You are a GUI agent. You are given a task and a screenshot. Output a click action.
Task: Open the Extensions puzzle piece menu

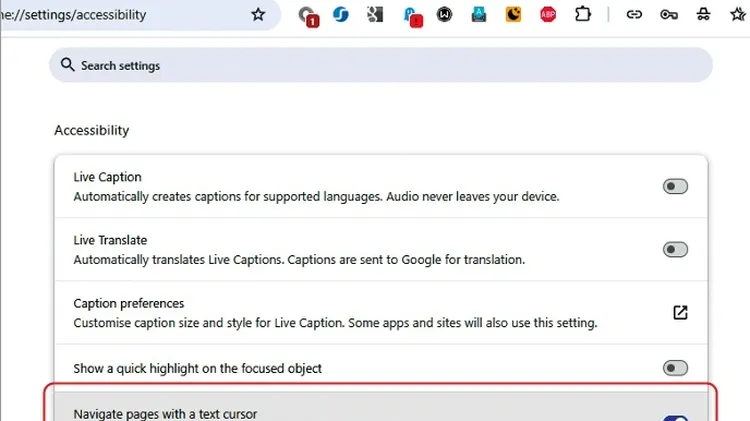[x=584, y=15]
